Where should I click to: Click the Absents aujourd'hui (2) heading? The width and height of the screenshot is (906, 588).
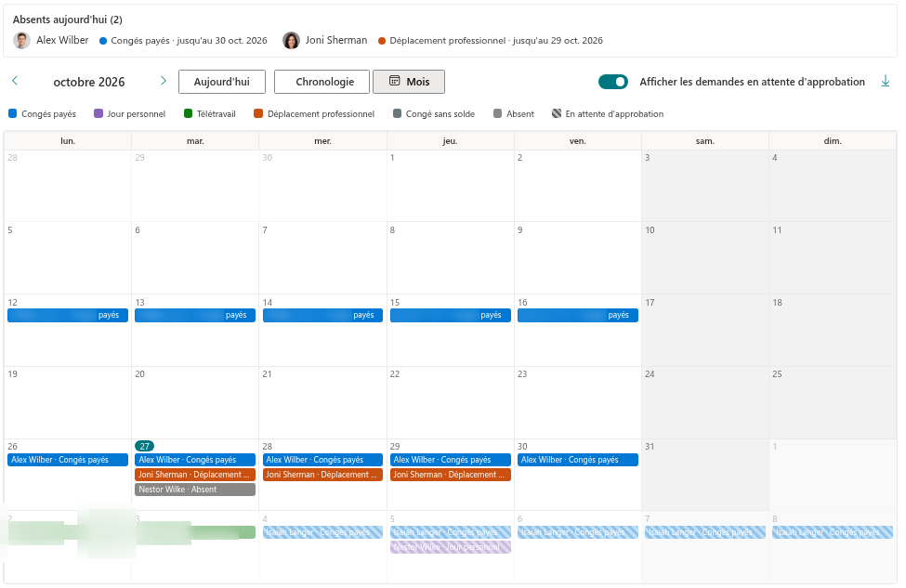[68, 20]
